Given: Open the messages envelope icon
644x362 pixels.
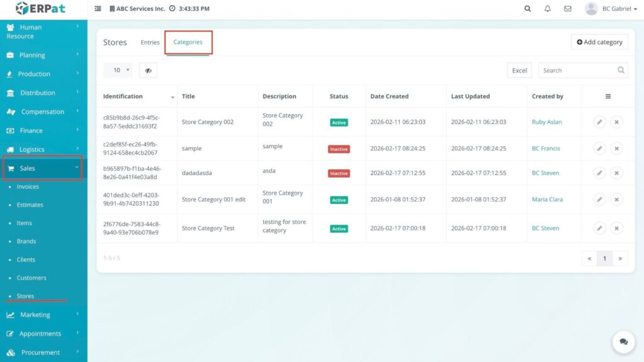Looking at the screenshot, I should click(568, 9).
